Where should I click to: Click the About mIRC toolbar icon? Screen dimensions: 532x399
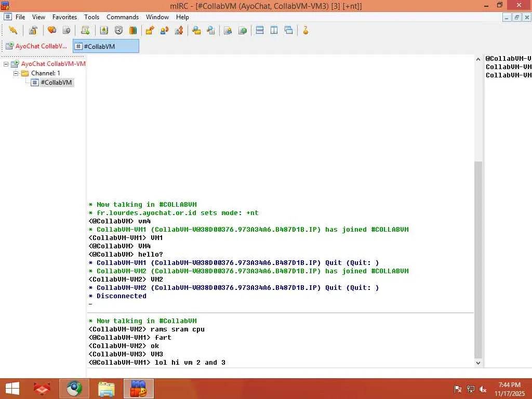(x=305, y=30)
